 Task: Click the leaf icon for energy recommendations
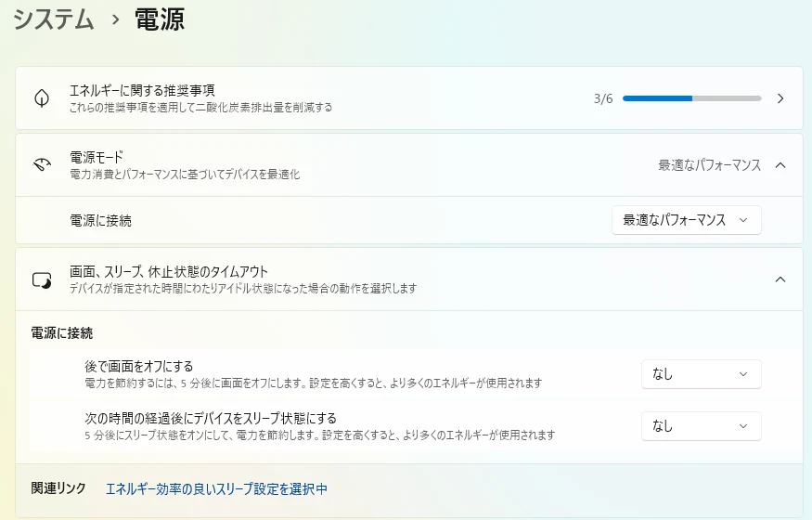coord(42,97)
